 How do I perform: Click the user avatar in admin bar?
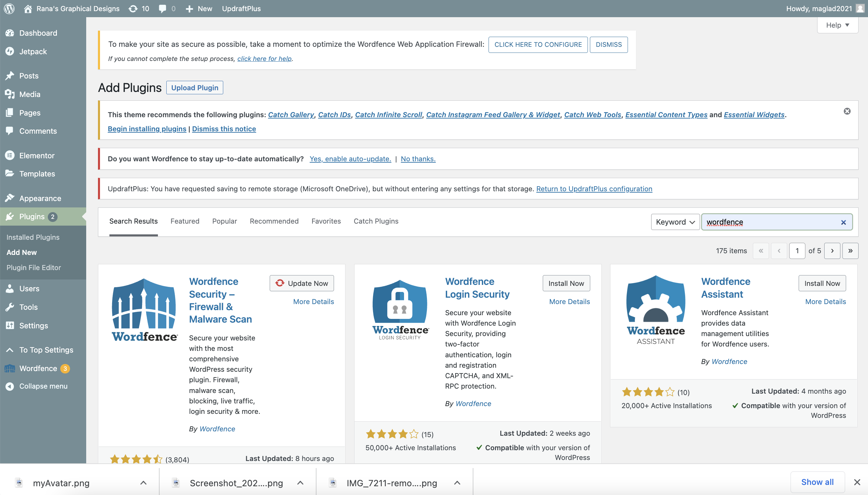(x=860, y=8)
